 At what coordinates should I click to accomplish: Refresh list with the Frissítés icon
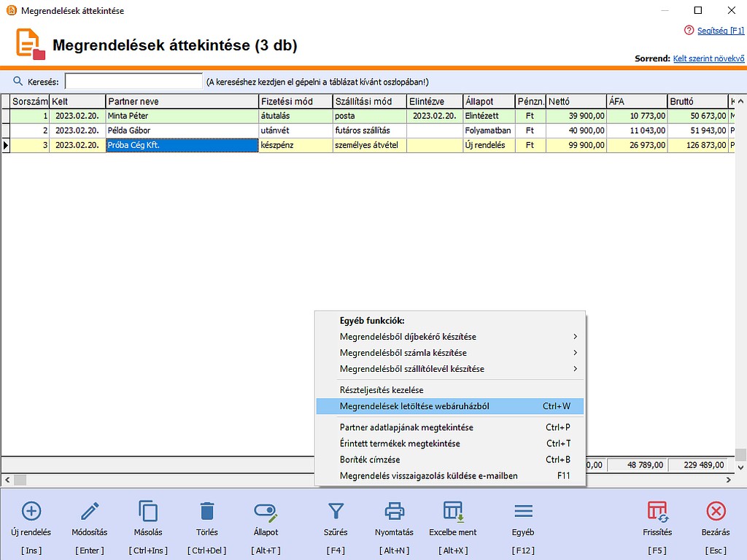click(657, 511)
